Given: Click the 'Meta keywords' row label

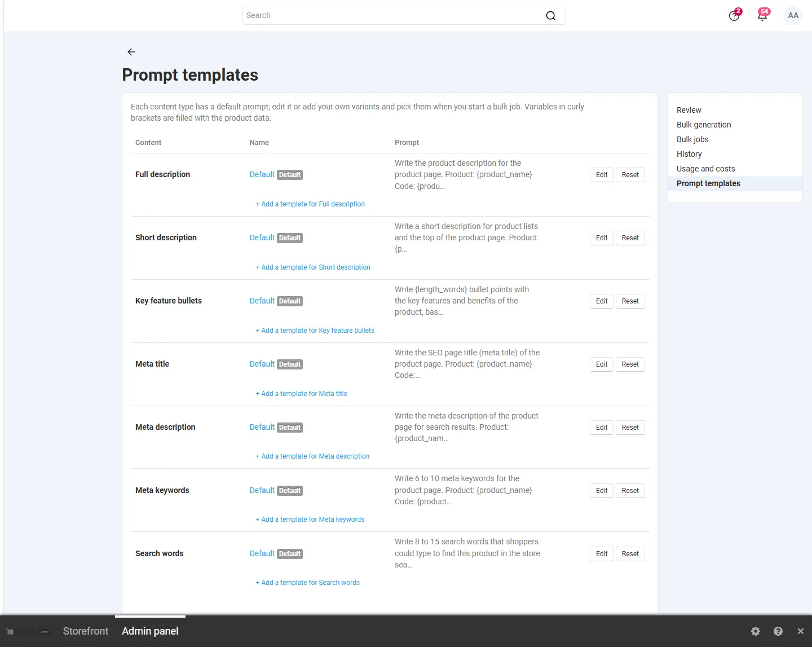Looking at the screenshot, I should pyautogui.click(x=162, y=490).
